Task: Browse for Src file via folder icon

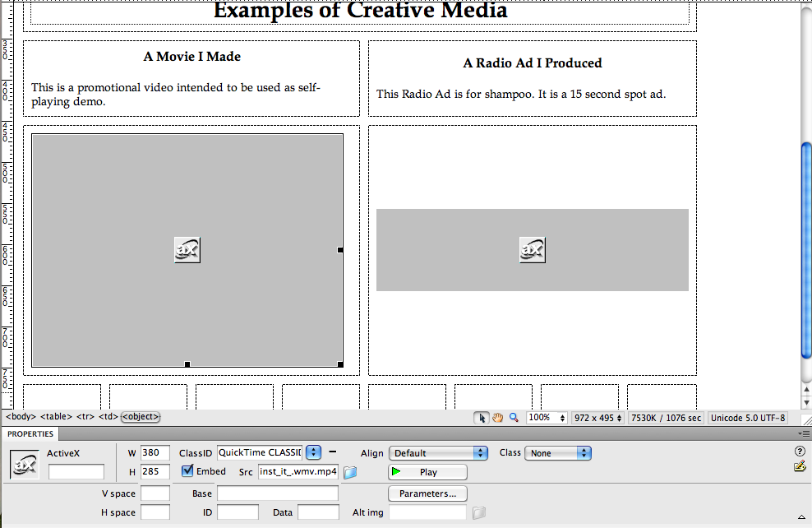Action: coord(350,472)
